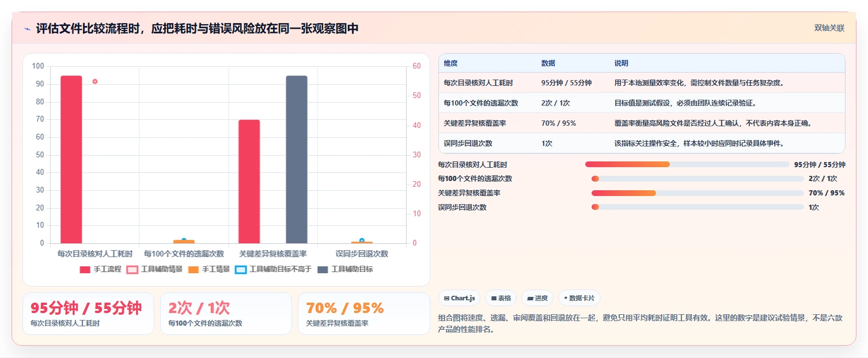Select table row 每100个文件的遗漏次数
Image resolution: width=868 pixels, height=358 pixels.
642,103
